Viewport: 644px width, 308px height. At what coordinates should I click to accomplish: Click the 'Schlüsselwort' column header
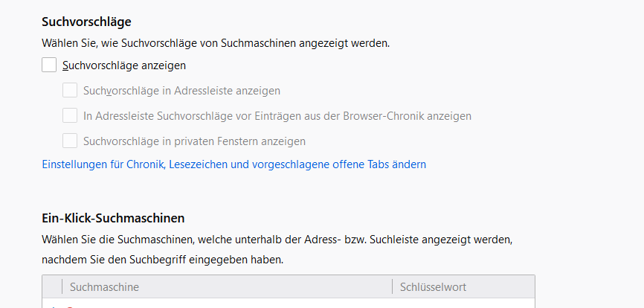433,287
